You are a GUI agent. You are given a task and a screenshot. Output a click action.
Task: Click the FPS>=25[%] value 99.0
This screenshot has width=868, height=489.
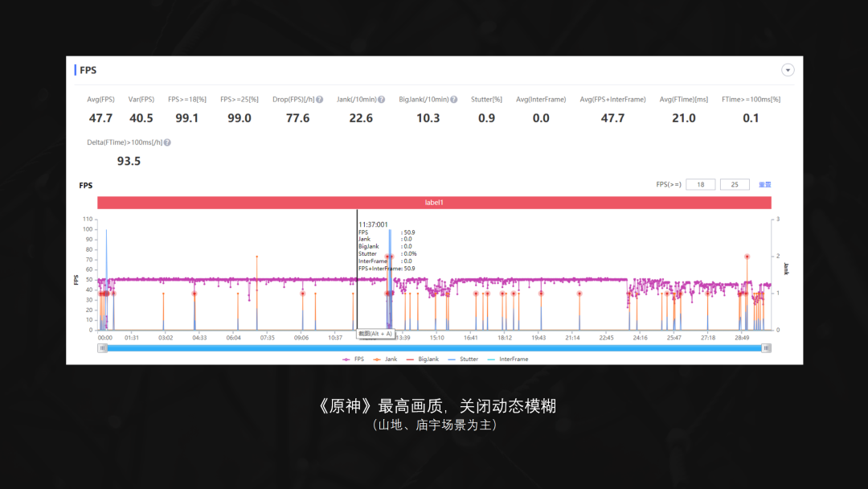240,118
